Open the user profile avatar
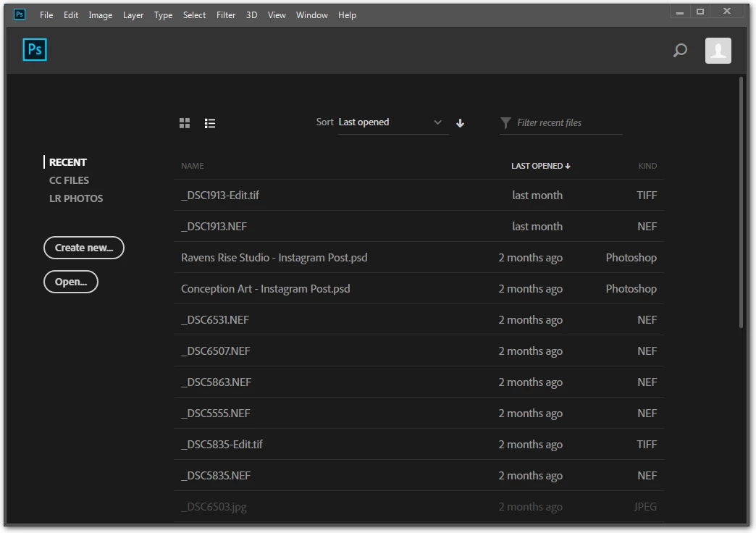 pos(718,51)
